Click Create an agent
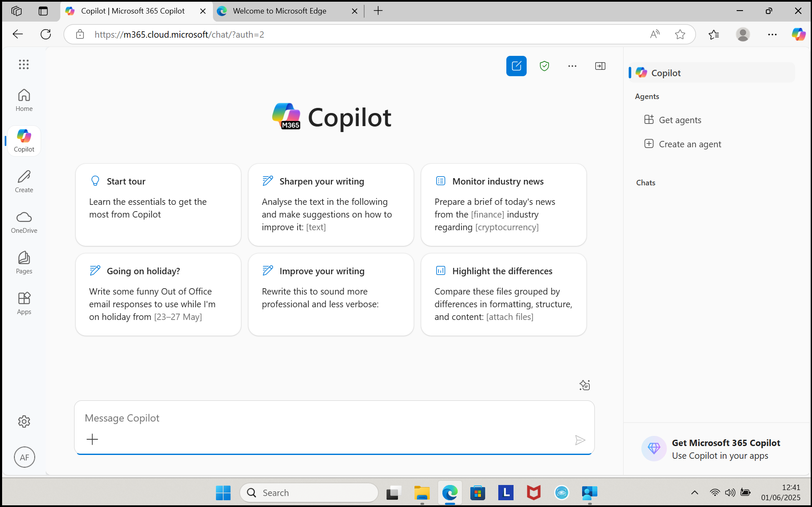 [x=690, y=144]
